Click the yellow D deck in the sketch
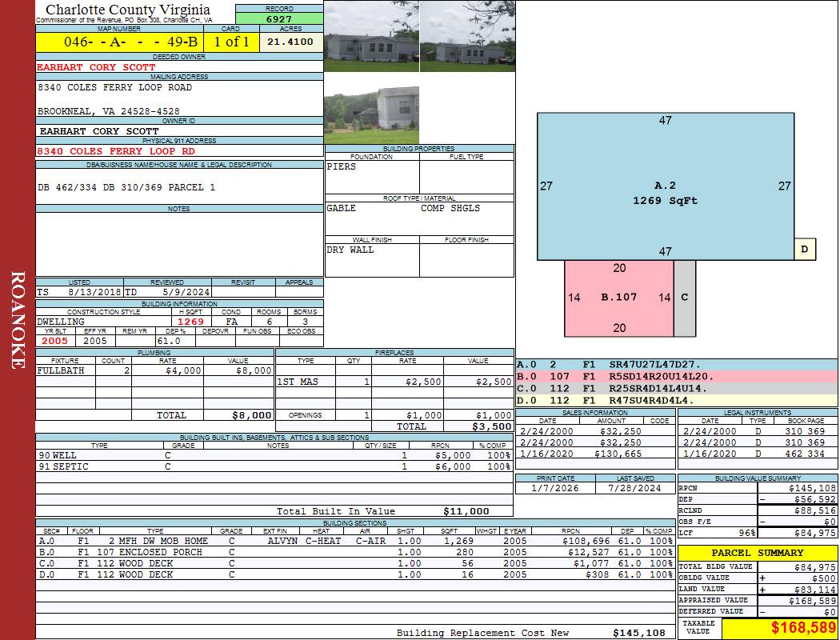 point(804,249)
